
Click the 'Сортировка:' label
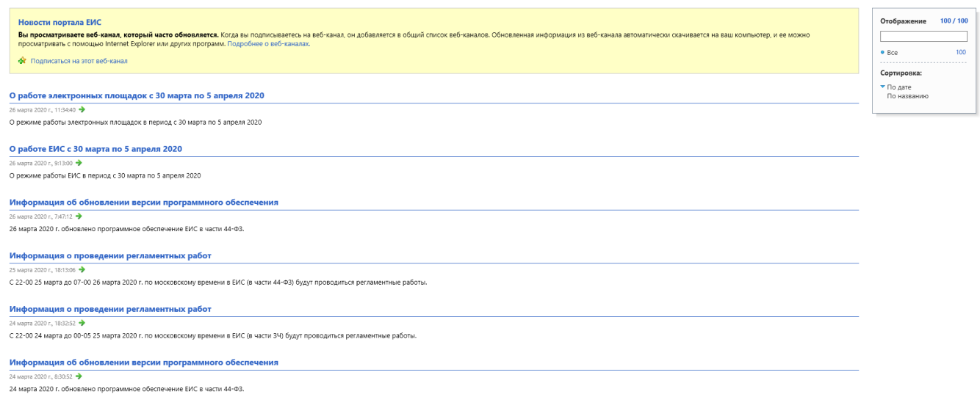pos(901,73)
